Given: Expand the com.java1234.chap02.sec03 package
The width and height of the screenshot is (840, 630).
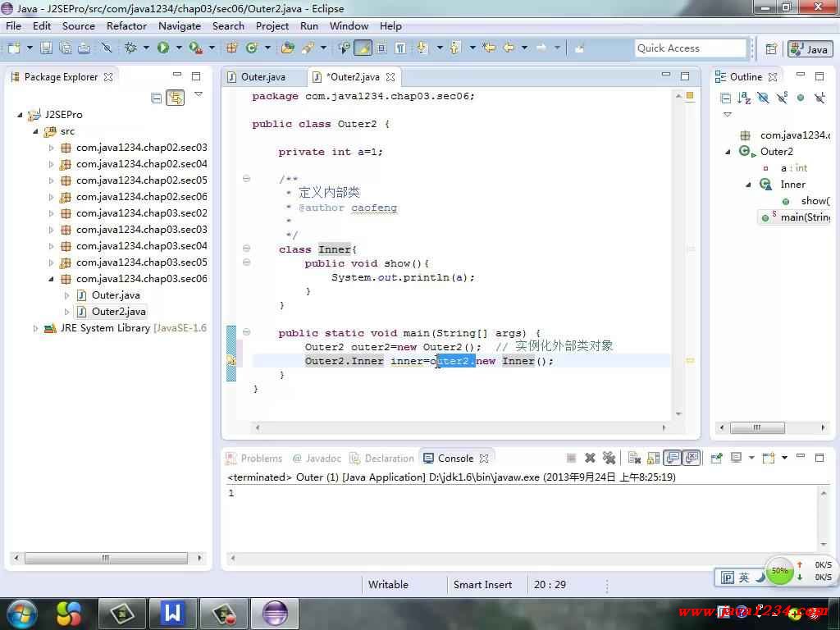Looking at the screenshot, I should pyautogui.click(x=51, y=148).
